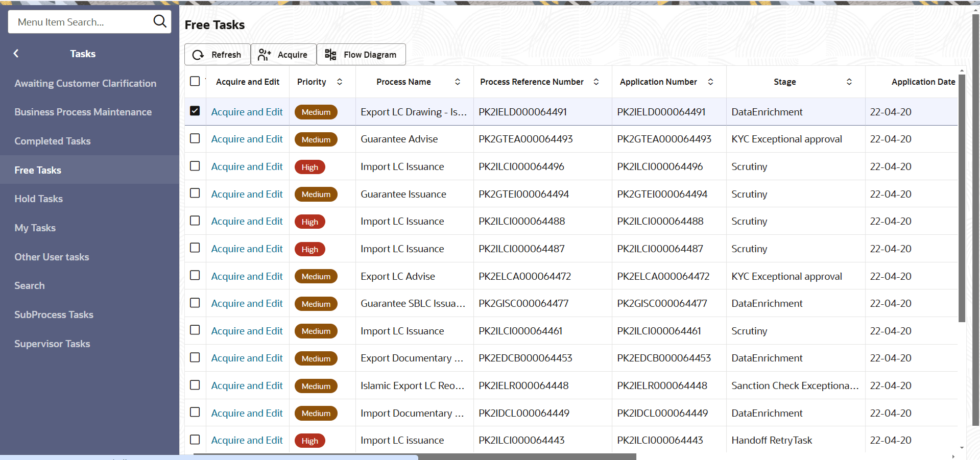The width and height of the screenshot is (980, 460).
Task: Acquire and Edit task PK2ILCI000064488
Action: 247,221
